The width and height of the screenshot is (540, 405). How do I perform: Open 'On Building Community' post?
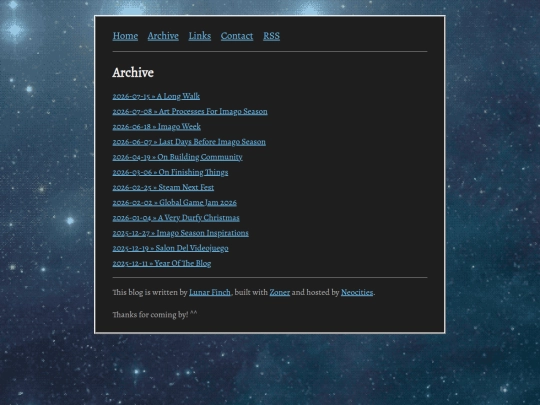click(x=177, y=157)
